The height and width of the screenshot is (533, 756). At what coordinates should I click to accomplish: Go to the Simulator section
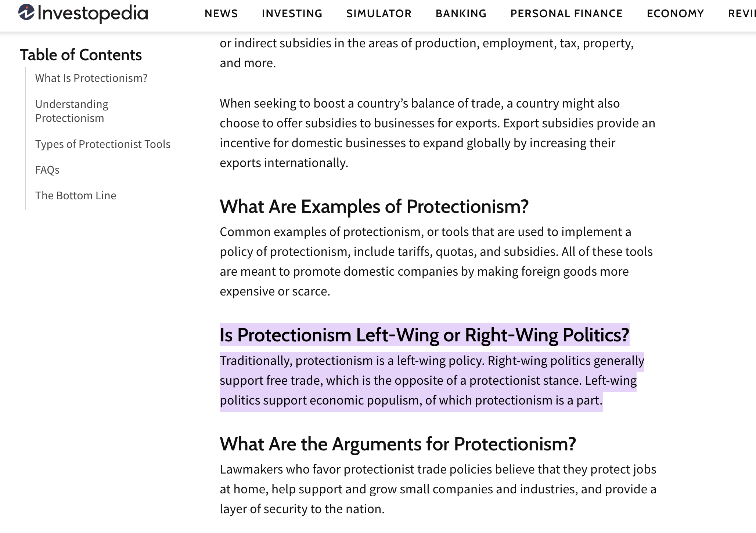[379, 14]
